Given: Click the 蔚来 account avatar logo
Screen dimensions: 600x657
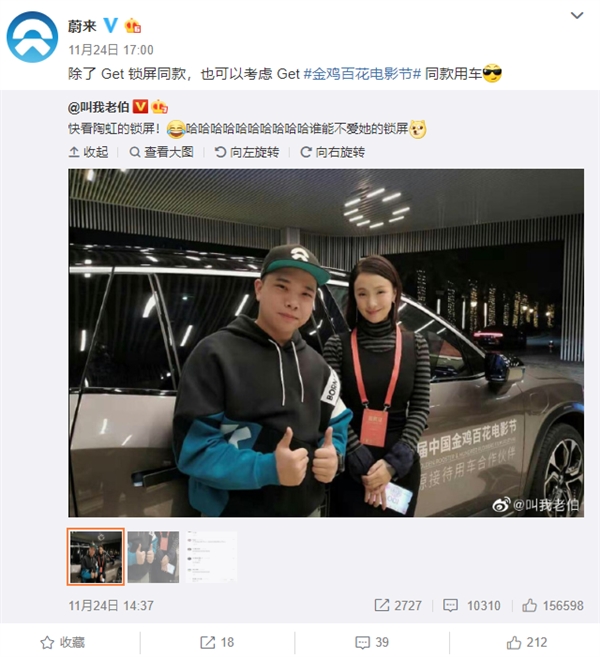Looking at the screenshot, I should (32, 37).
